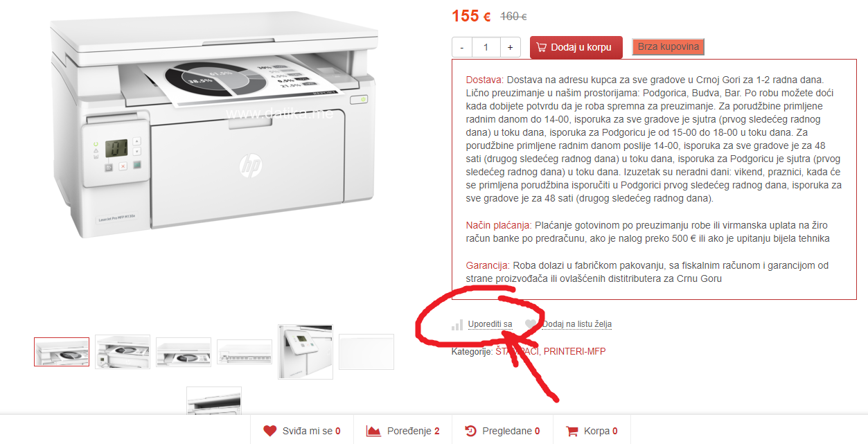868x444 pixels.
Task: Add product with Dodaj u korpu button
Action: pyautogui.click(x=576, y=47)
